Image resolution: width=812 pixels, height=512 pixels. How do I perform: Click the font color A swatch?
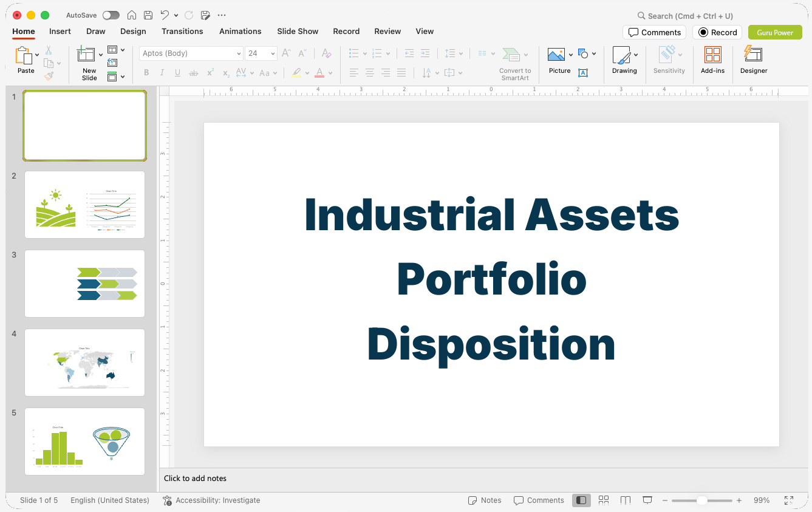319,73
